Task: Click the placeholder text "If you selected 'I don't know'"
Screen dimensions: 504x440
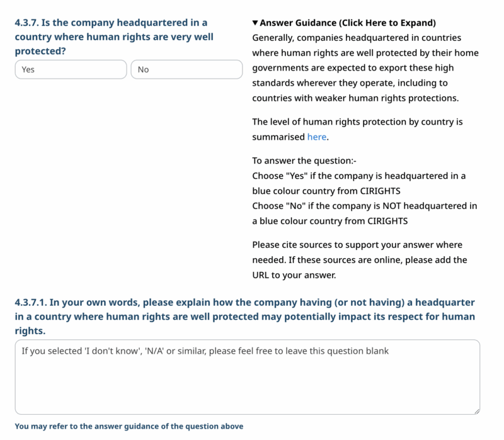Action: pos(202,351)
